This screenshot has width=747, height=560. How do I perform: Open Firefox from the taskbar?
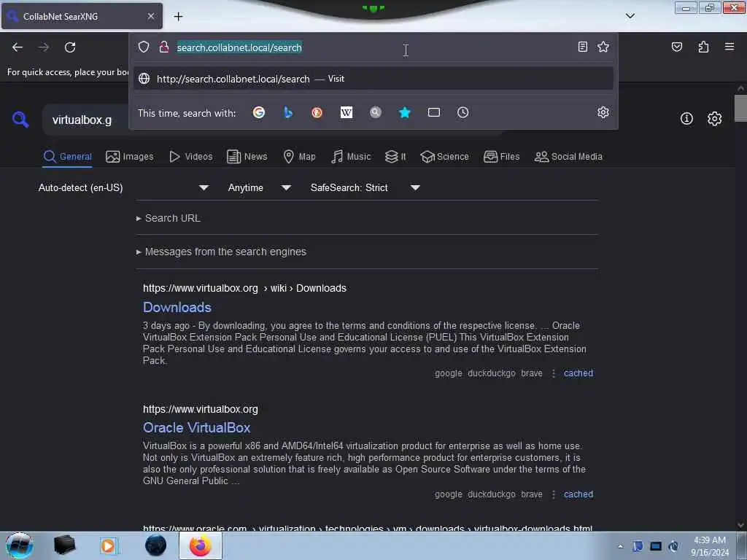pos(200,545)
